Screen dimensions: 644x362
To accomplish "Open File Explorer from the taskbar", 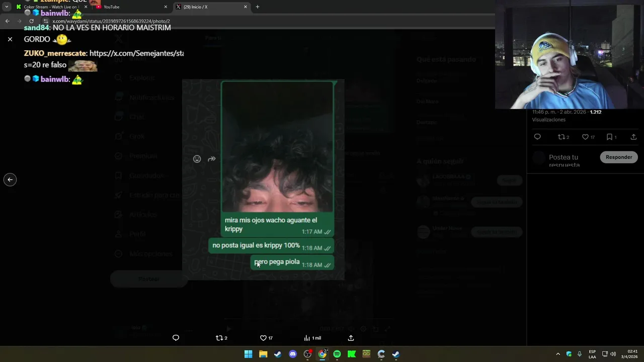I will click(x=263, y=354).
